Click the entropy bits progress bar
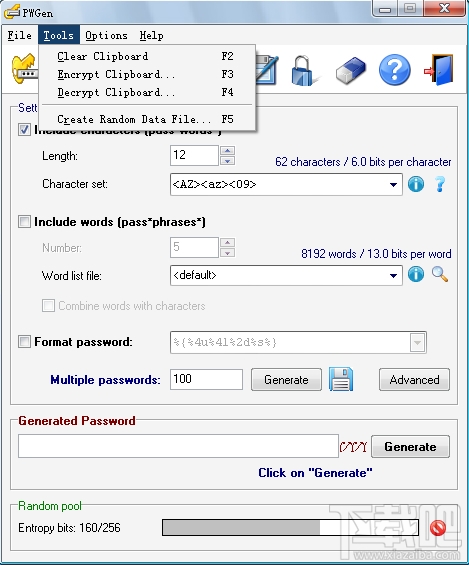 point(290,528)
